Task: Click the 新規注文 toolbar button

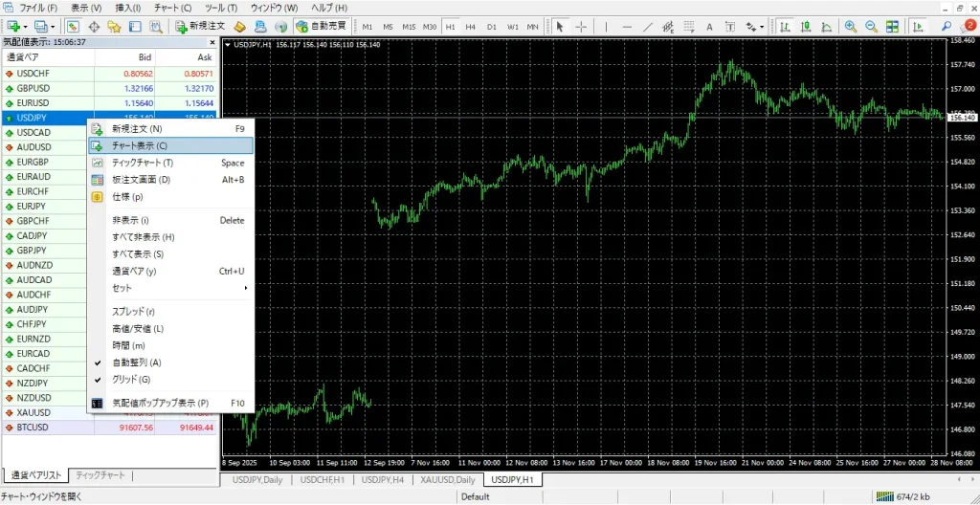Action: tap(200, 27)
